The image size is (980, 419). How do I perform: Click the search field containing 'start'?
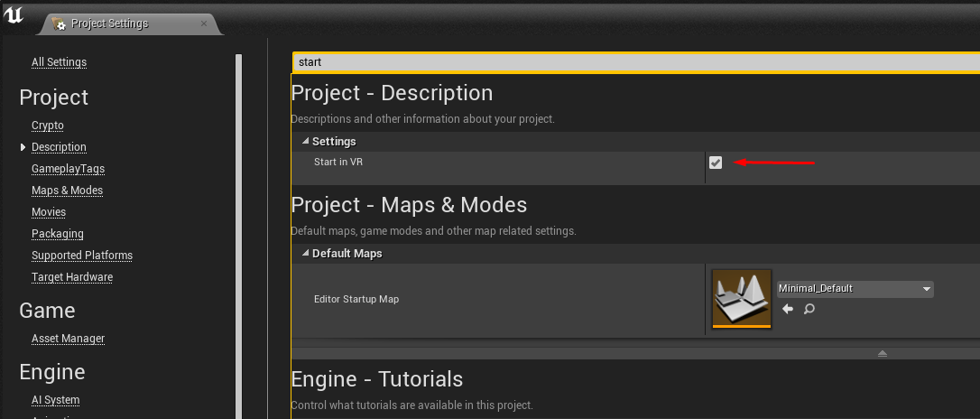pos(635,62)
